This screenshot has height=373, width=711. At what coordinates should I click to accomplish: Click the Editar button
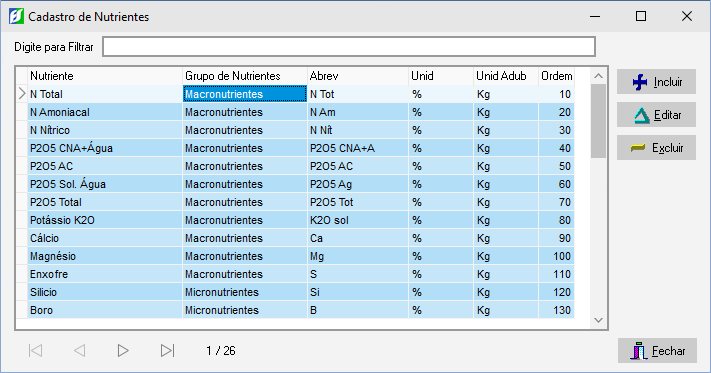tap(656, 115)
